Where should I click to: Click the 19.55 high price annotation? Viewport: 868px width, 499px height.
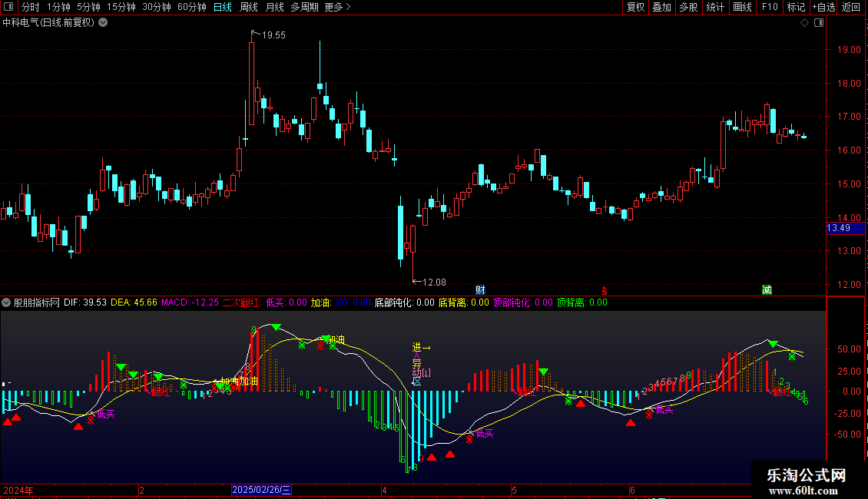pyautogui.click(x=273, y=35)
